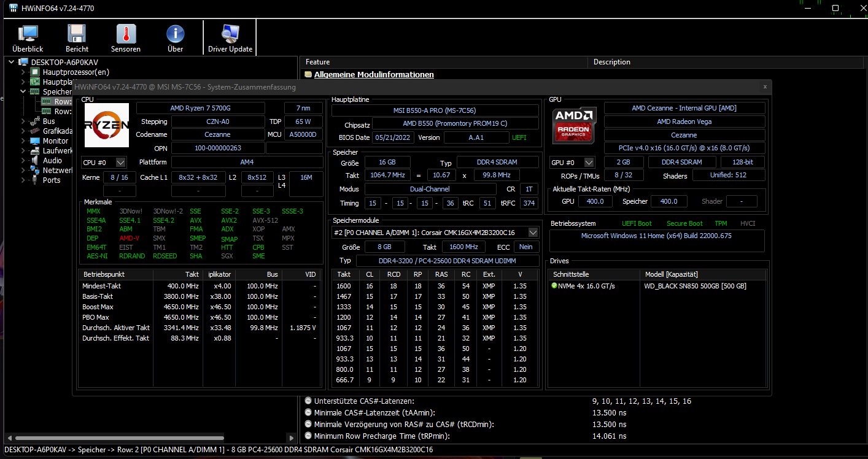The image size is (868, 459).
Task: Click the Schnittstelle column header
Action: (594, 274)
